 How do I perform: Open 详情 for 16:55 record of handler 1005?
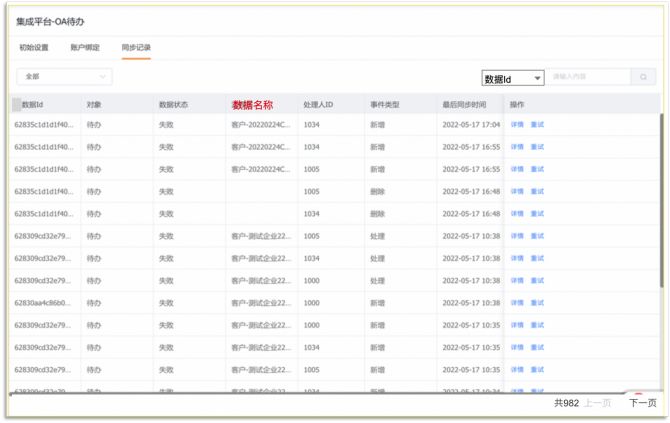click(517, 169)
